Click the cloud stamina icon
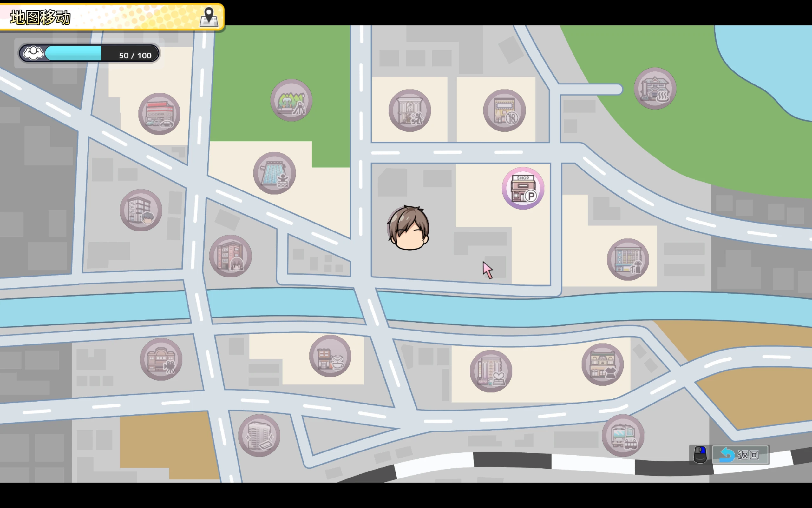This screenshot has height=508, width=812. [x=33, y=53]
